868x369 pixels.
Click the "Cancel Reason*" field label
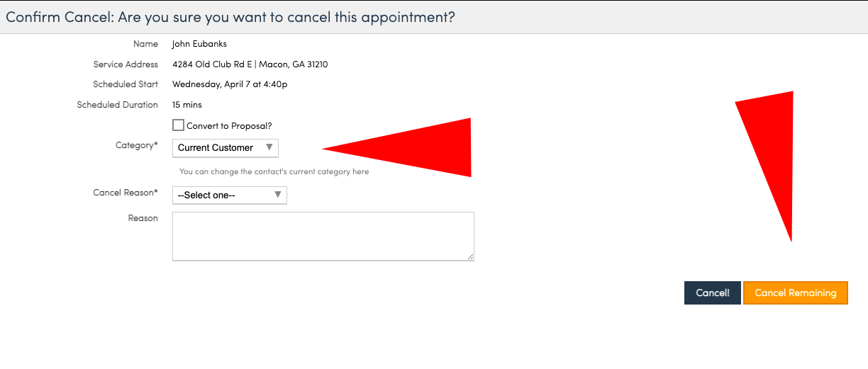(x=126, y=193)
